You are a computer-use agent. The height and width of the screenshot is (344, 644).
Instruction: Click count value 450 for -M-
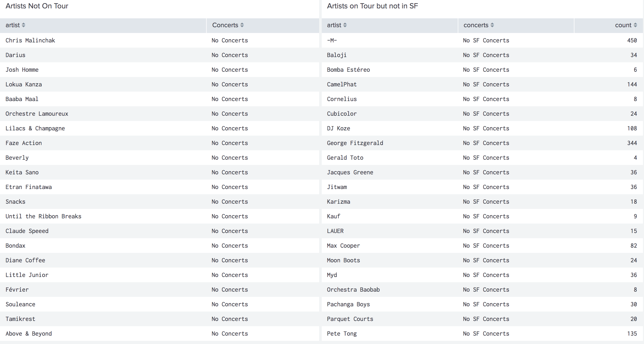632,40
